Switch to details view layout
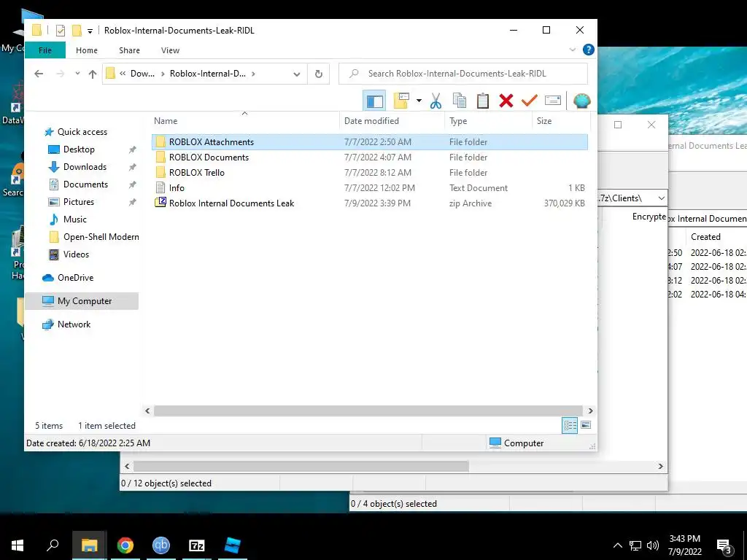The image size is (747, 560). click(570, 425)
